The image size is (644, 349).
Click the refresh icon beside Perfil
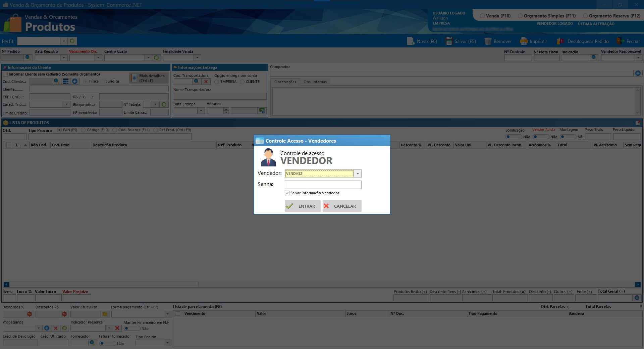(72, 41)
